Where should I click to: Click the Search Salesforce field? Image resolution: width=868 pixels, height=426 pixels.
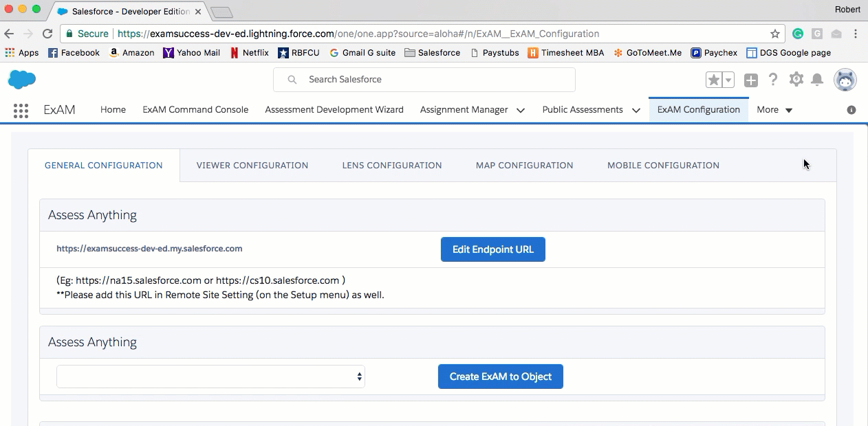pyautogui.click(x=424, y=80)
